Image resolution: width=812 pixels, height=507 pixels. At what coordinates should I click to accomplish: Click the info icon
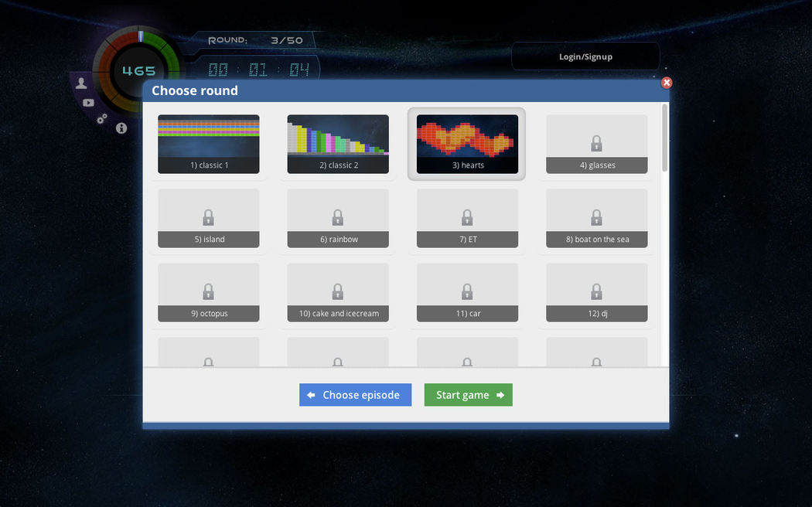click(121, 128)
